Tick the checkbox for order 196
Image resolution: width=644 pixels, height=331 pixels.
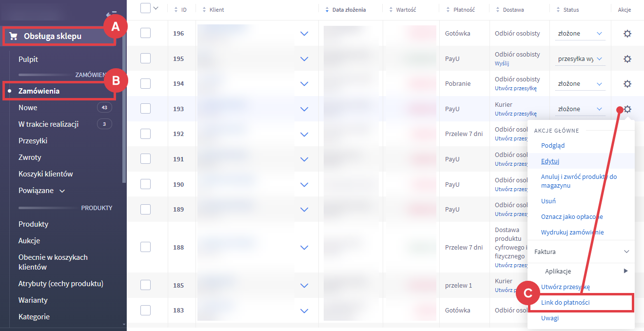click(x=145, y=33)
